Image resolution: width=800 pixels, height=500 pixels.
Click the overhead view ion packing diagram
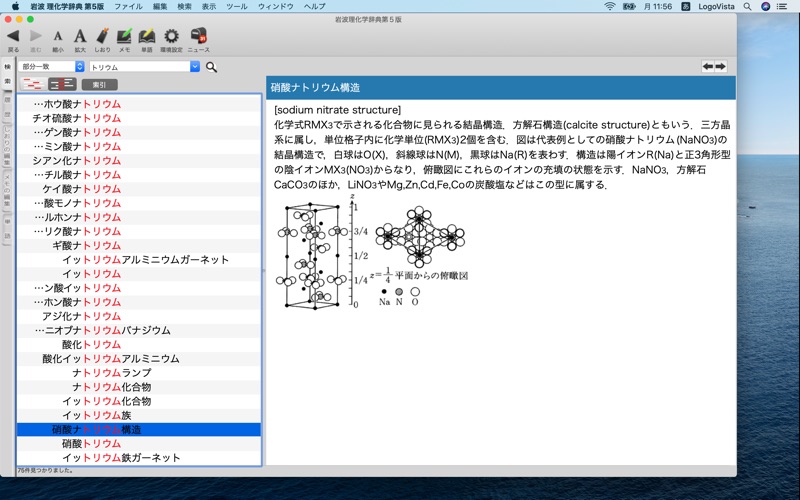pos(420,237)
